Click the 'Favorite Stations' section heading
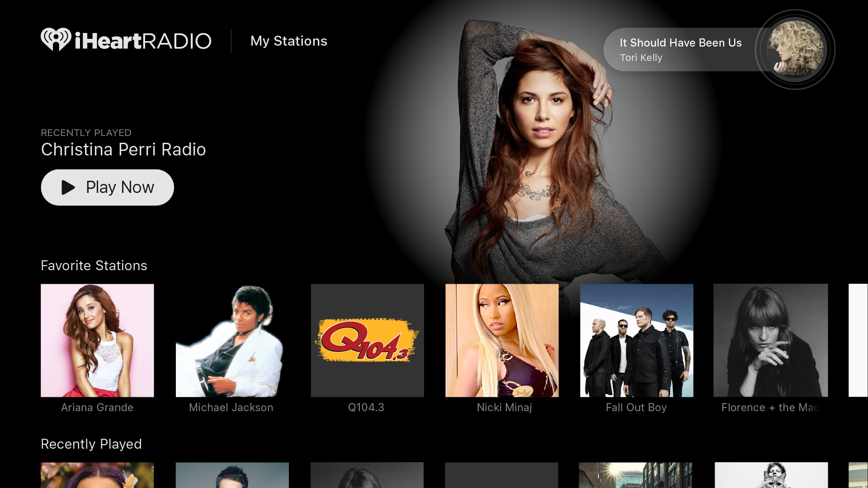 click(94, 266)
